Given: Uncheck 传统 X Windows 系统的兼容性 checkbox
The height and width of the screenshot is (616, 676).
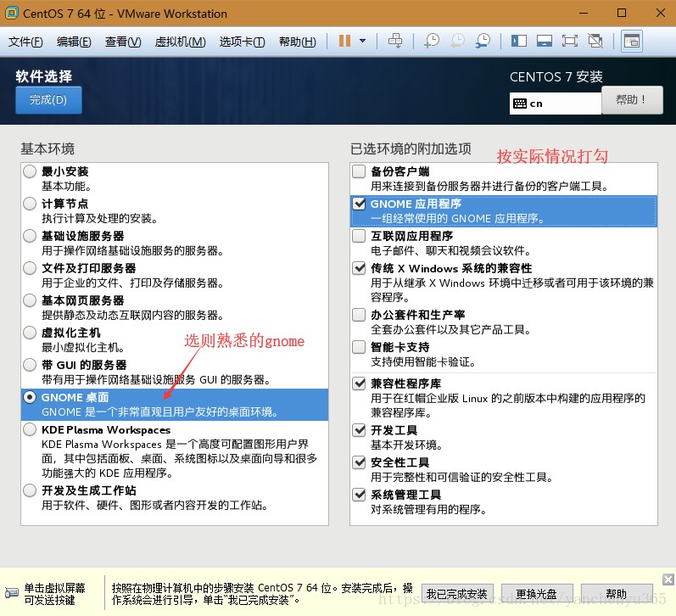Looking at the screenshot, I should pos(359,268).
